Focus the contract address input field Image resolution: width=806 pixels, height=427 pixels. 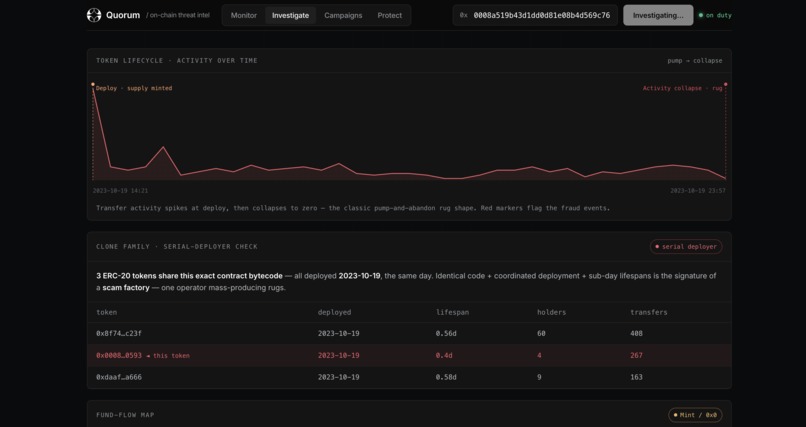pyautogui.click(x=535, y=15)
